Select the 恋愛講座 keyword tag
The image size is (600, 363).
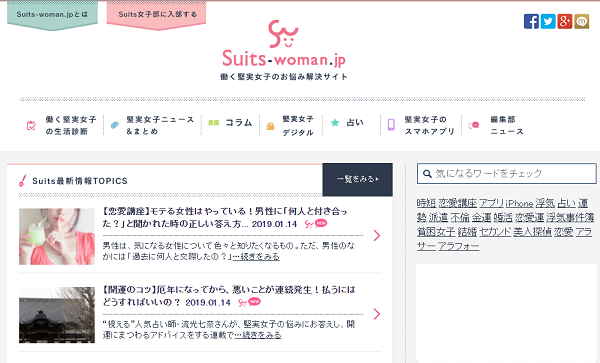point(458,203)
